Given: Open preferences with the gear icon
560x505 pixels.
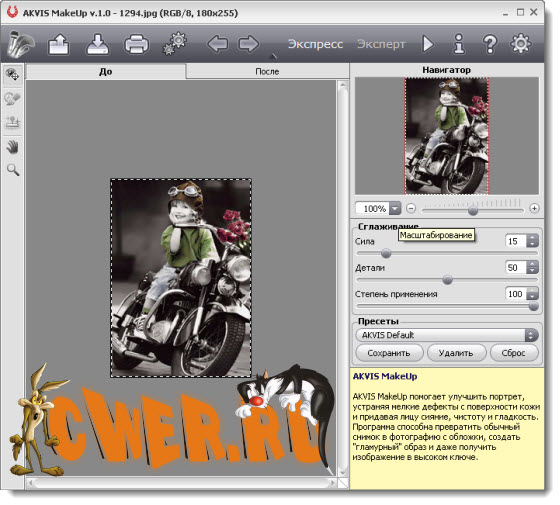Looking at the screenshot, I should [520, 44].
